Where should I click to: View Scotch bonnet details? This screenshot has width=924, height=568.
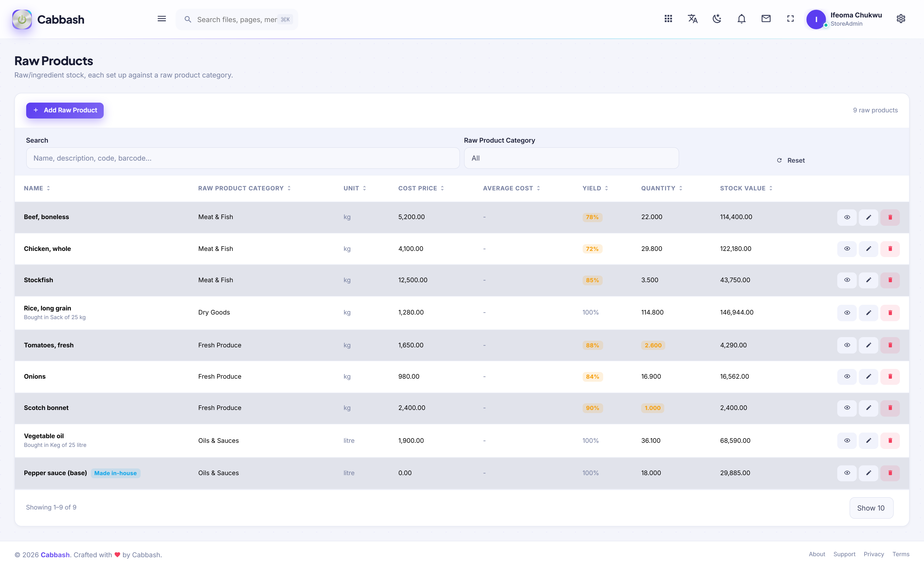pos(846,408)
